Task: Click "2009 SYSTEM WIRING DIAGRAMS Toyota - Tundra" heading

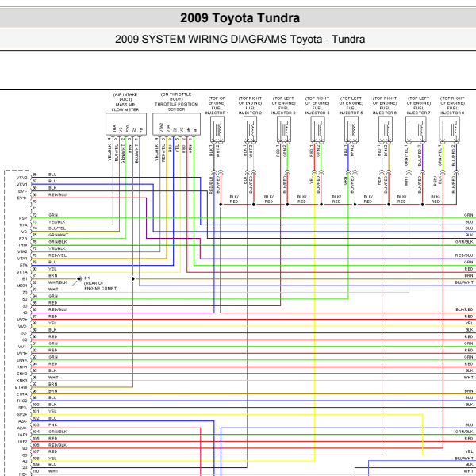Action: [x=240, y=40]
